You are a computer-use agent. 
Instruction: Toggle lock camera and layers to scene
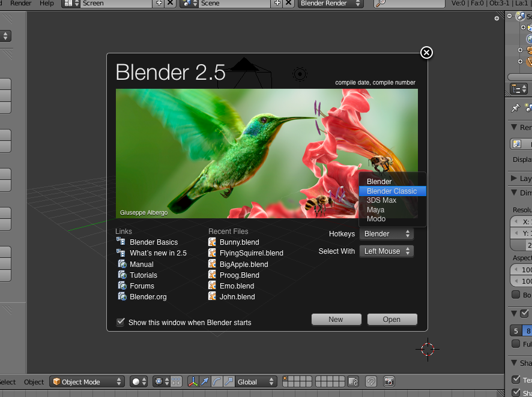pos(353,382)
